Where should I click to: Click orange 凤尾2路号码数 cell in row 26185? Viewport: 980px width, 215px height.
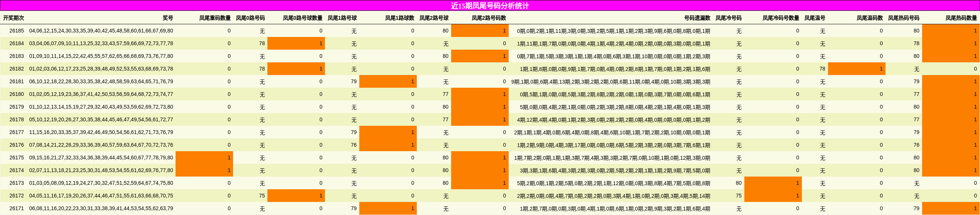pyautogui.click(x=480, y=31)
